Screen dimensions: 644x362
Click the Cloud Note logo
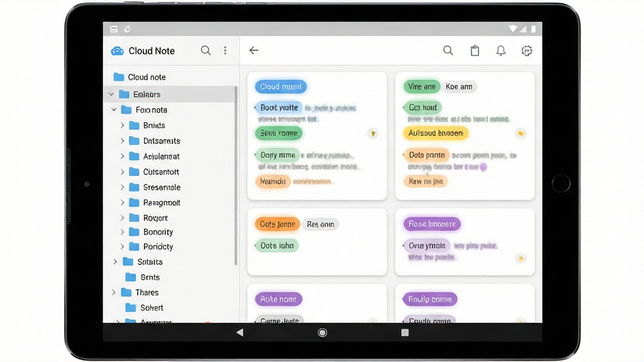pos(118,51)
